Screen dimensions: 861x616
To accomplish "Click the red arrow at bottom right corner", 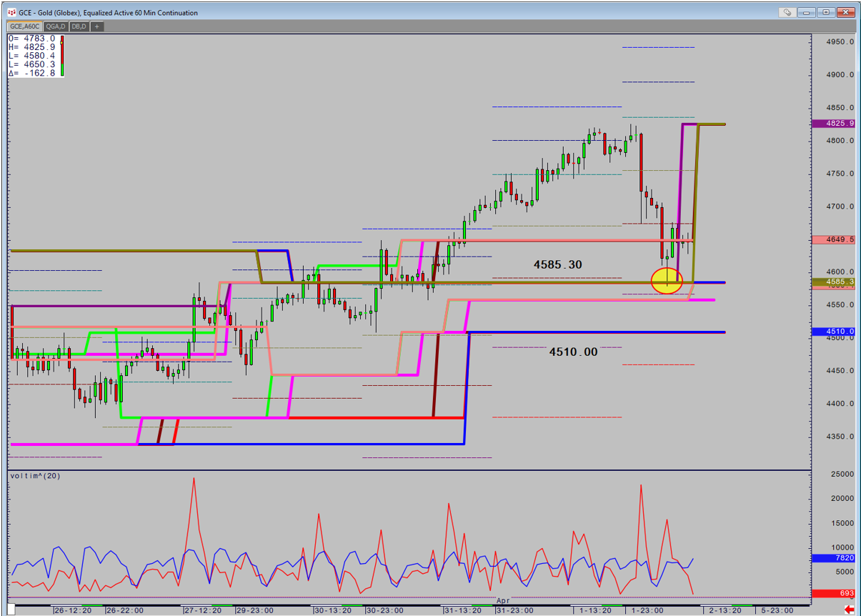I will tap(849, 610).
